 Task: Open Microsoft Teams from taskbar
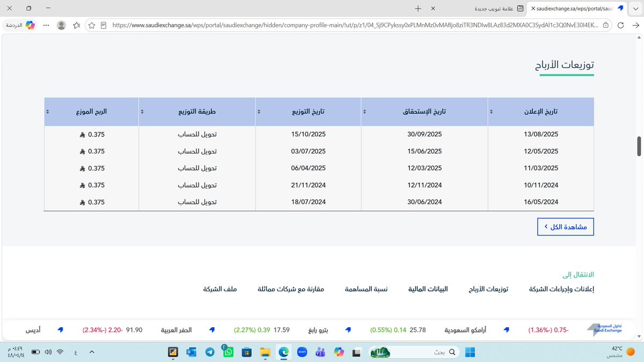320,352
